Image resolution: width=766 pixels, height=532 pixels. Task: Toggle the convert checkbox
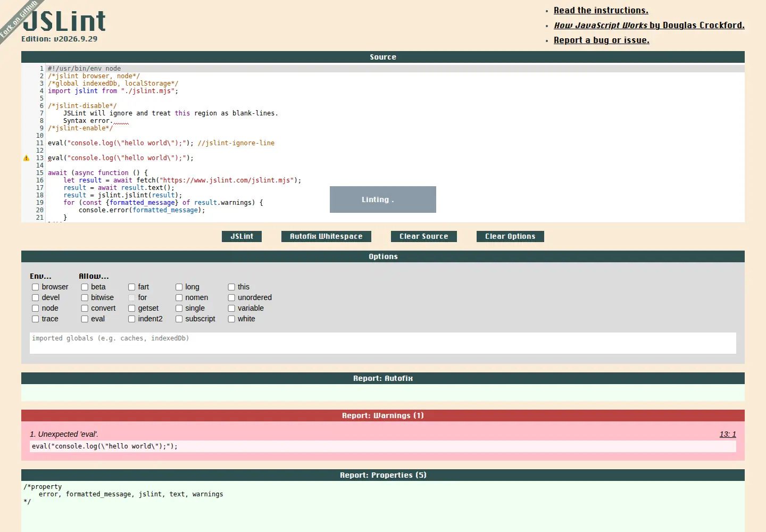[x=85, y=309]
